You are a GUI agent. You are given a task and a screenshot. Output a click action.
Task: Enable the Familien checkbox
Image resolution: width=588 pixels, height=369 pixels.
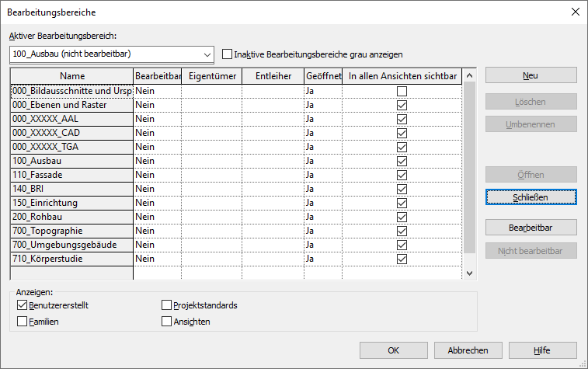[x=22, y=321]
